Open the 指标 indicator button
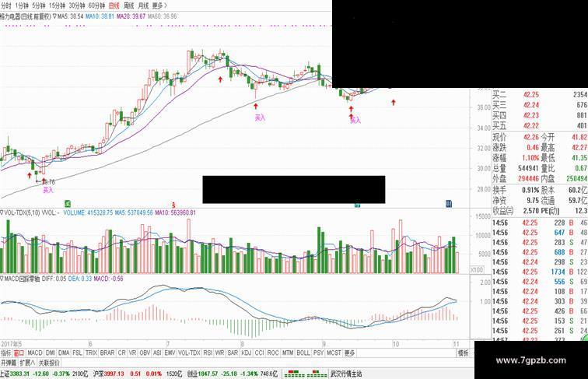The image size is (588, 379). (x=6, y=353)
